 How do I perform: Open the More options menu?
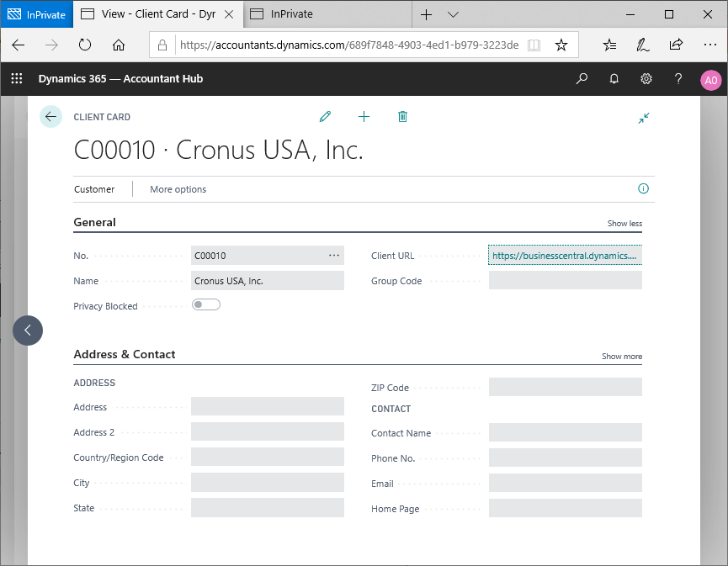(178, 189)
